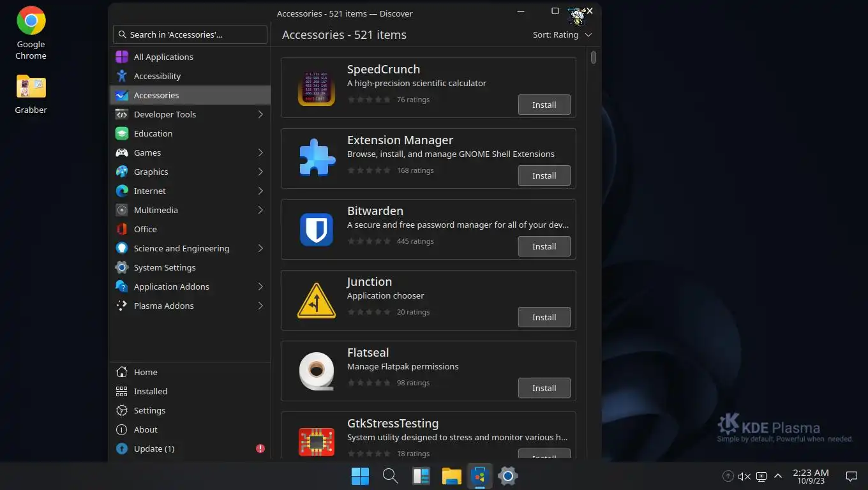868x490 pixels.
Task: Show Installed applications
Action: [190, 391]
